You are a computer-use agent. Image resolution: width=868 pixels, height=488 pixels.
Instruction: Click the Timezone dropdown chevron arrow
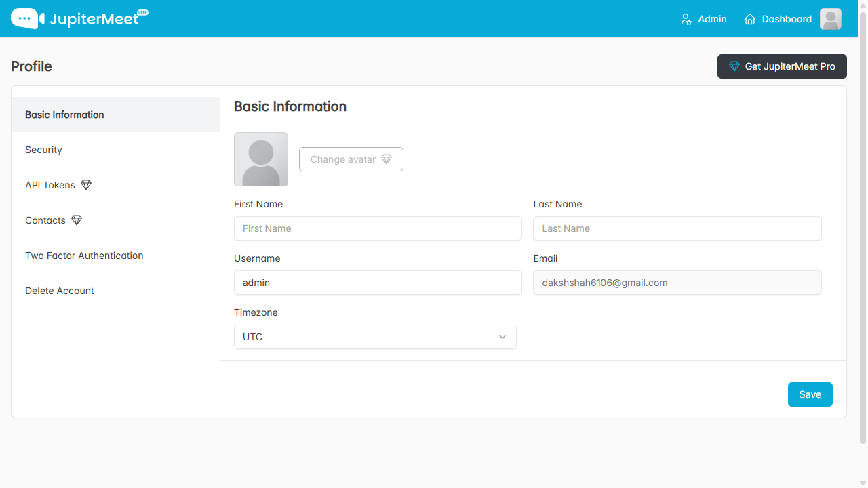(502, 337)
